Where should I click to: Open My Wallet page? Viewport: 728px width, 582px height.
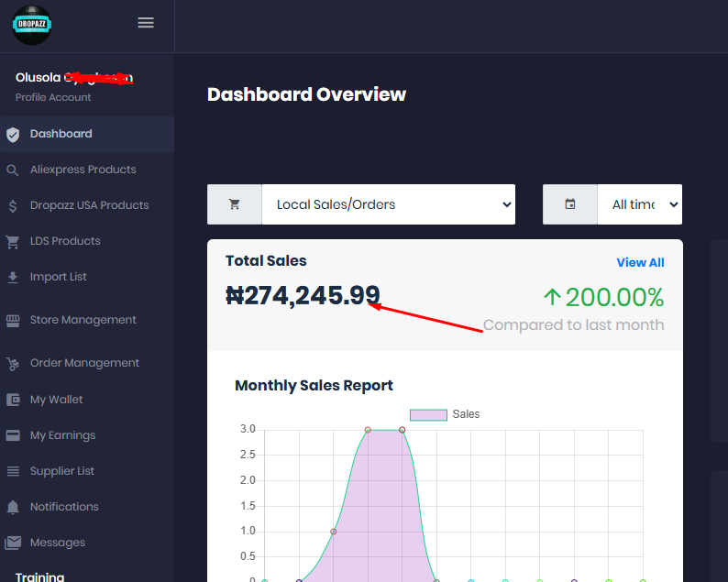56,400
